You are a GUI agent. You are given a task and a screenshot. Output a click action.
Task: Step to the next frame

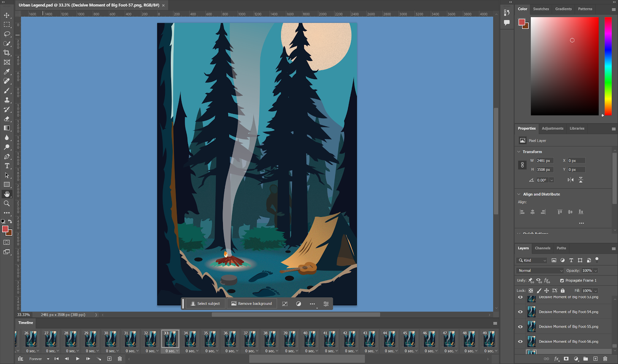(88, 359)
